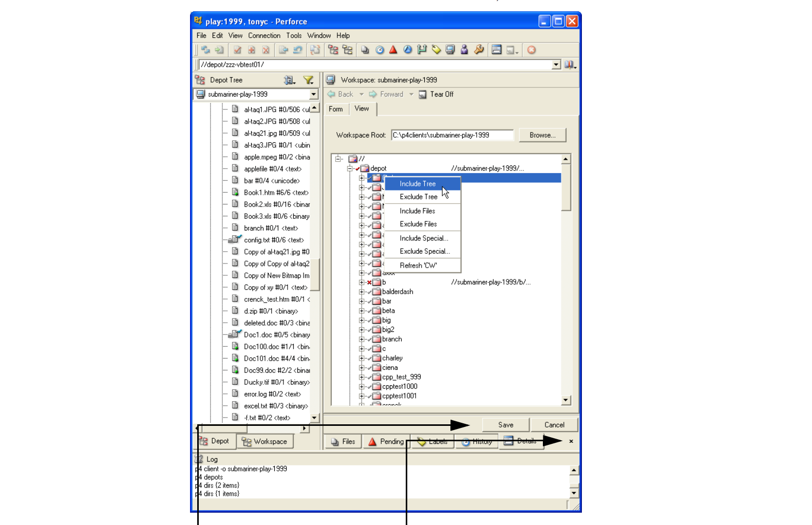Click the Cancel button
The width and height of the screenshot is (812, 525).
click(x=554, y=425)
